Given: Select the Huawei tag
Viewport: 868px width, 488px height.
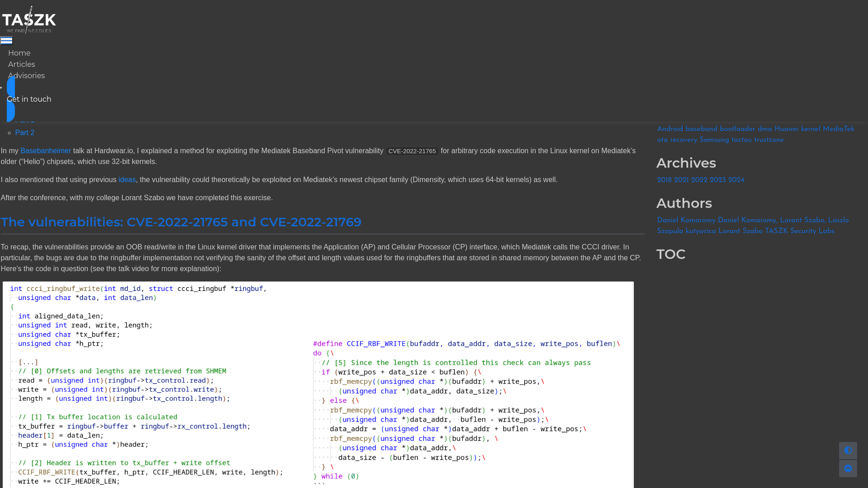Looking at the screenshot, I should coord(786,129).
